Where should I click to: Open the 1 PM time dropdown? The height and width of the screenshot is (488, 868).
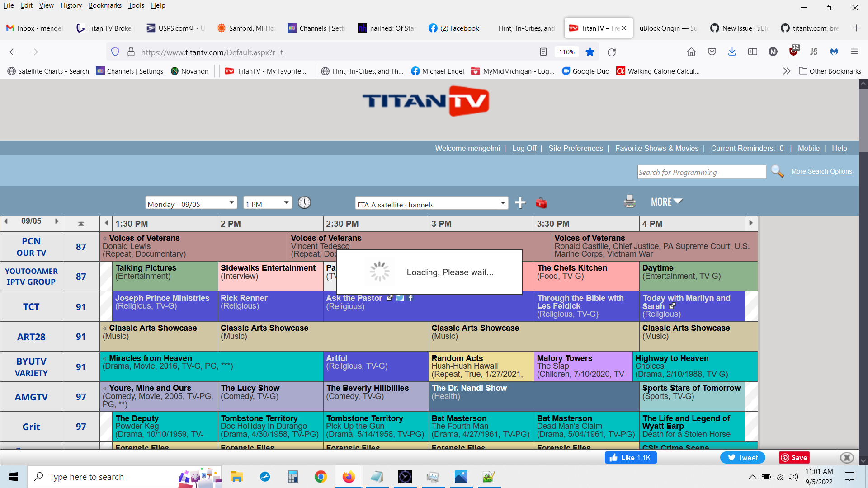267,202
